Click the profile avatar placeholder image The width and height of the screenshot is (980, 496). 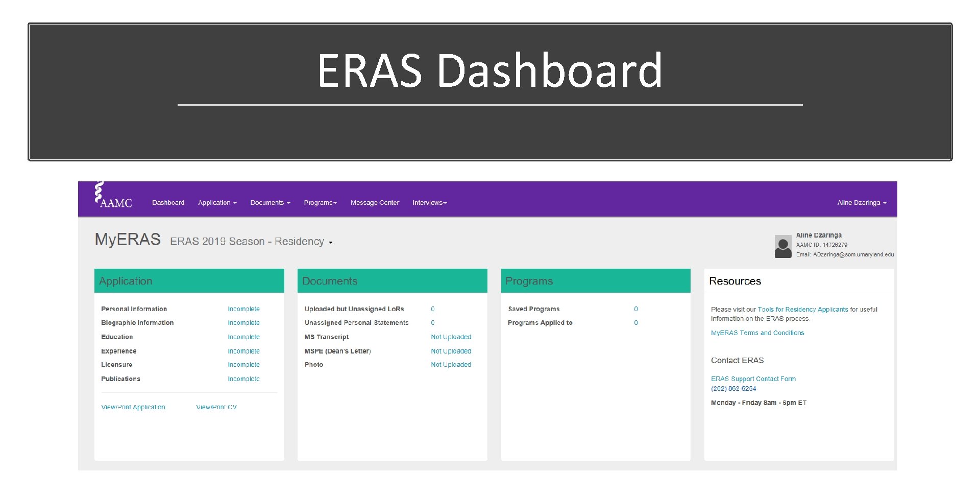coord(782,246)
